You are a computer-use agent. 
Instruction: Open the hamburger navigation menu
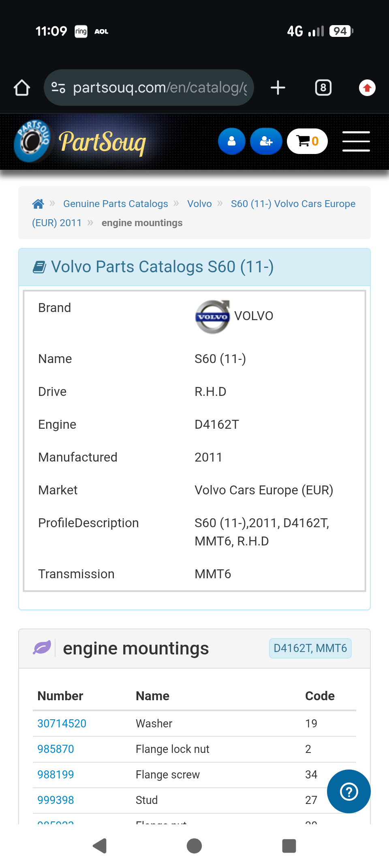356,141
